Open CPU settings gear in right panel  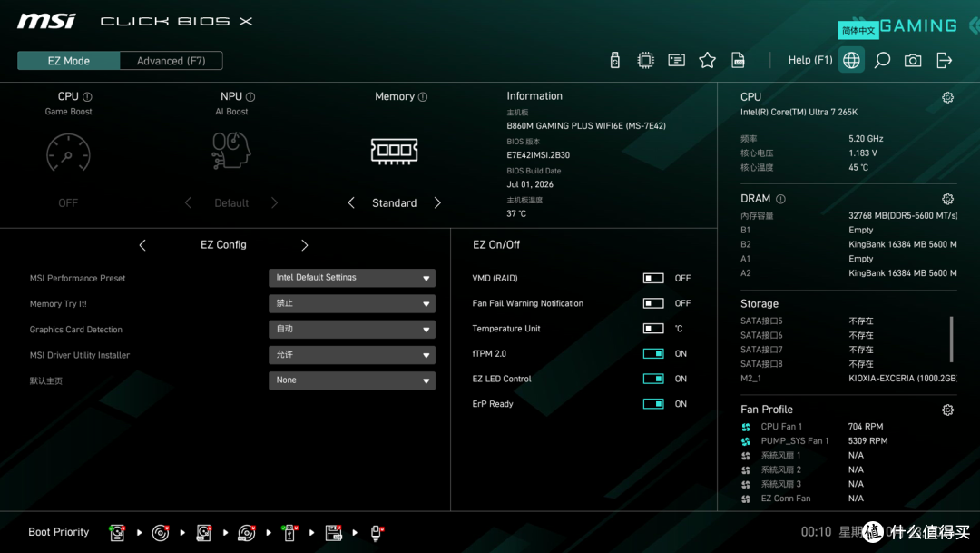coord(947,97)
